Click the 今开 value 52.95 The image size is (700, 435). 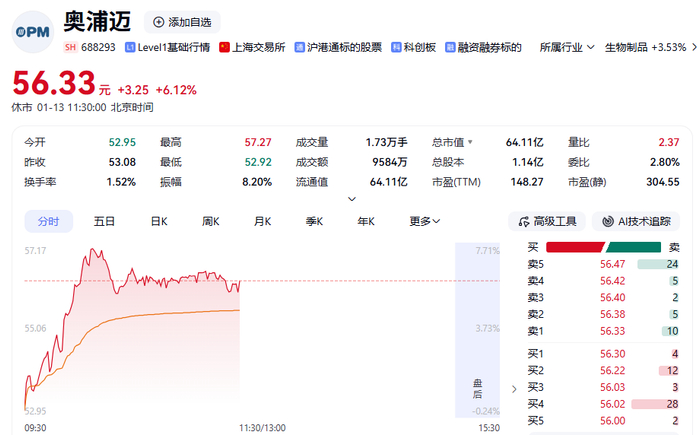point(122,142)
